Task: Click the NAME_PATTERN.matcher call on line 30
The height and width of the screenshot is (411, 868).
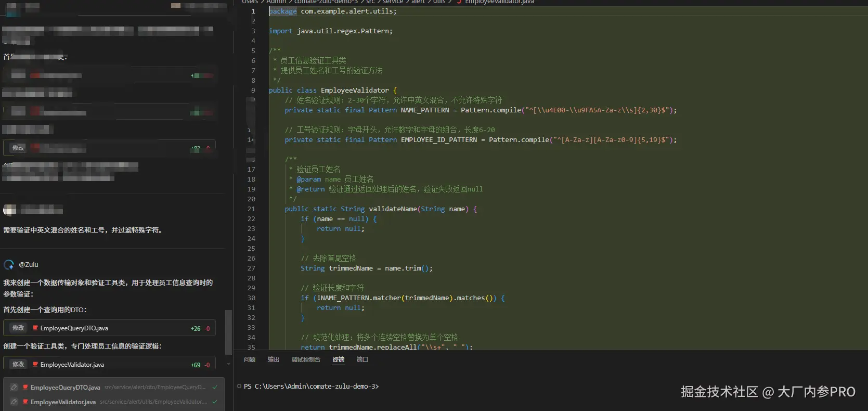Action: [x=359, y=298]
